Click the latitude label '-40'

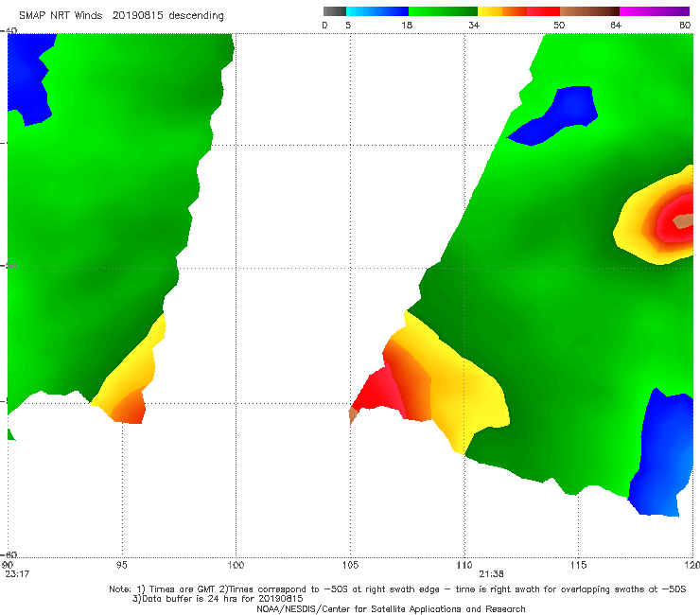coord(9,31)
